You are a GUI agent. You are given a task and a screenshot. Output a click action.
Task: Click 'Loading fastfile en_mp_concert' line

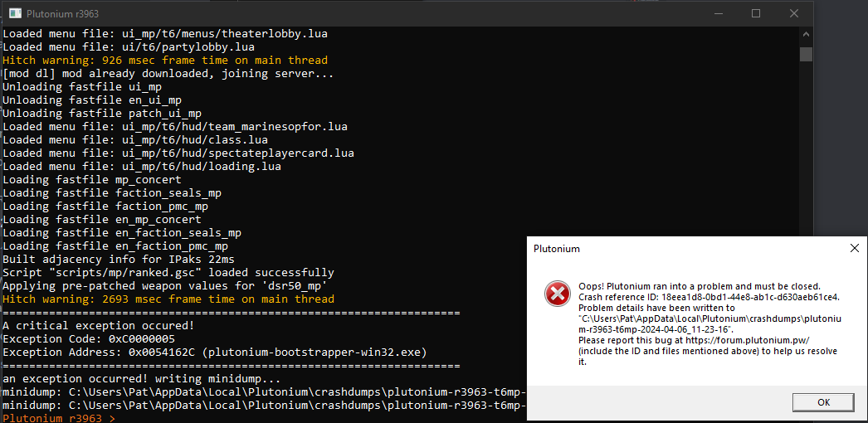(x=102, y=220)
